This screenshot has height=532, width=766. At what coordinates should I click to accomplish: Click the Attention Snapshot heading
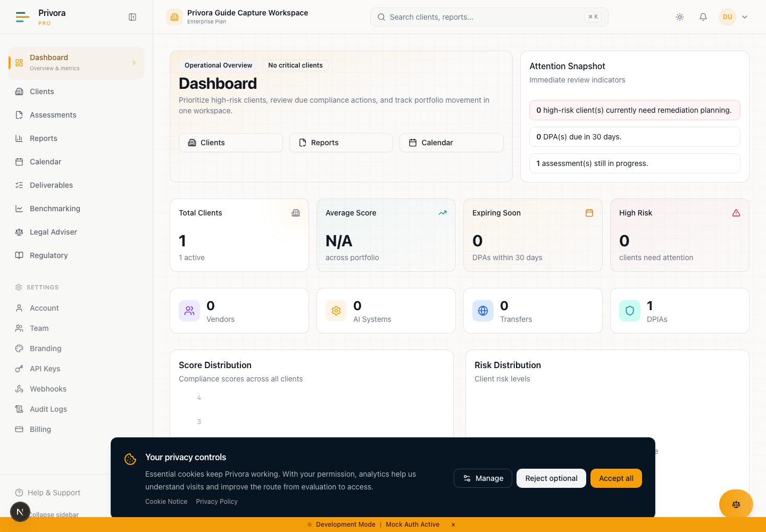coord(567,66)
